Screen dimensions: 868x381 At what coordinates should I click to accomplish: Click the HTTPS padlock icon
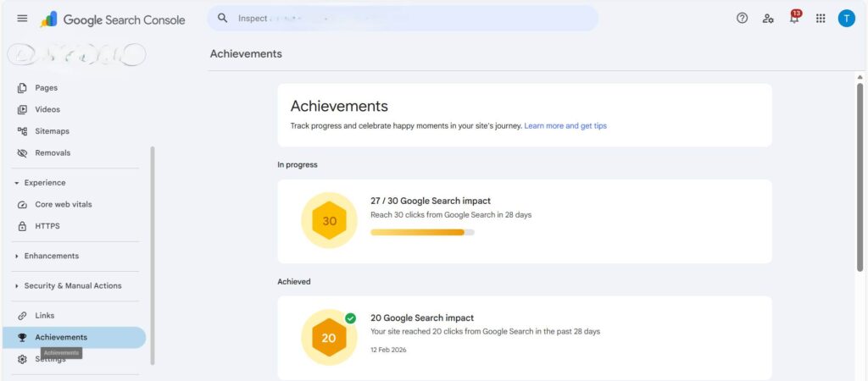coord(22,226)
